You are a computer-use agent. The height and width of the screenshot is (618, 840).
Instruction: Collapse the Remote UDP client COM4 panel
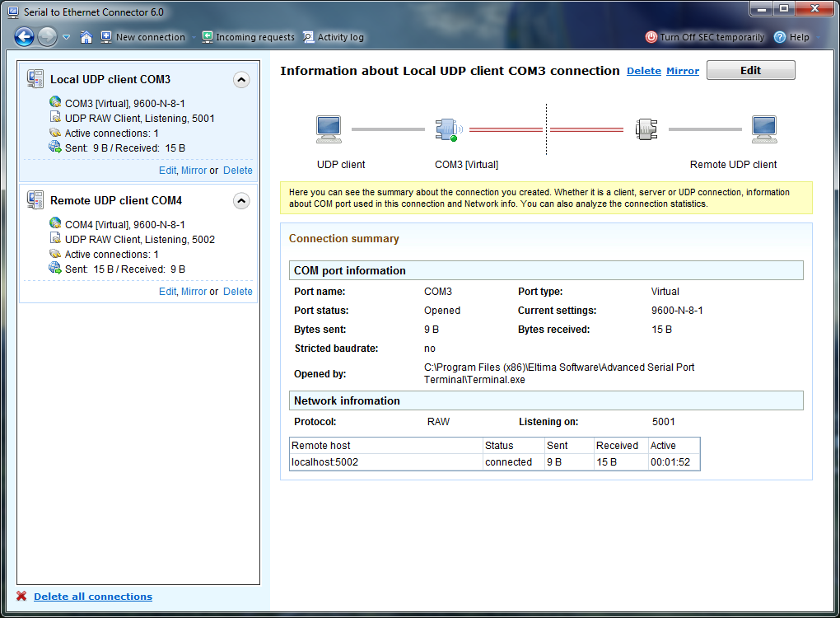click(241, 201)
